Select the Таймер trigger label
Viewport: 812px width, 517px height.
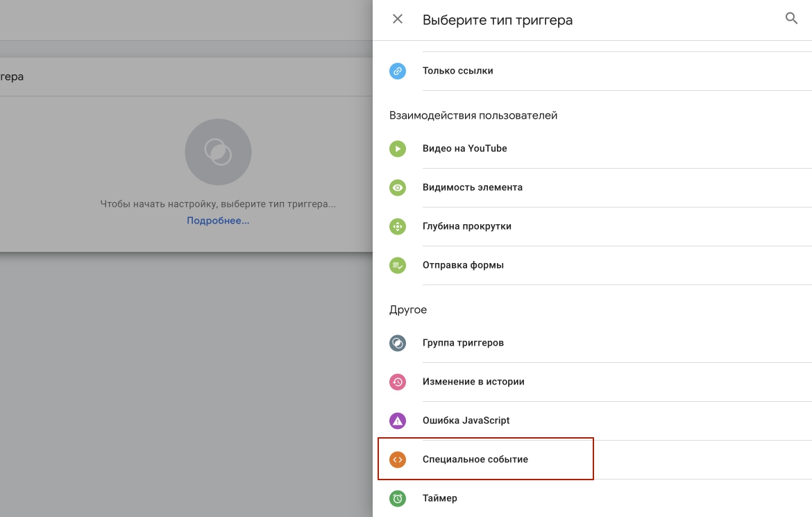click(439, 498)
